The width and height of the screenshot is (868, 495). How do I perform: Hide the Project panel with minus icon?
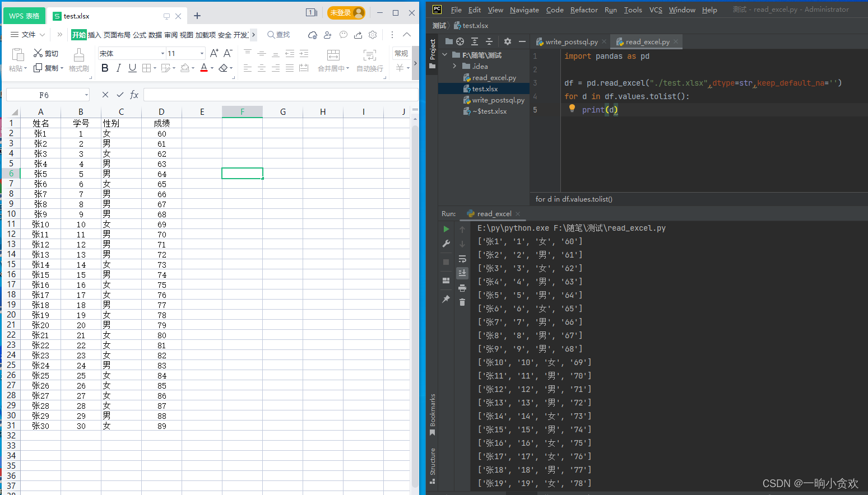click(x=522, y=41)
